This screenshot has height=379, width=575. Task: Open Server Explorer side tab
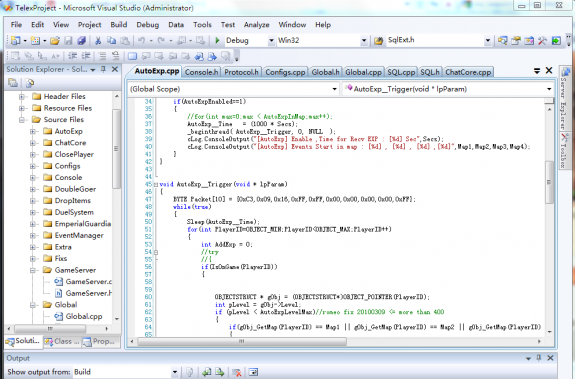[x=564, y=97]
